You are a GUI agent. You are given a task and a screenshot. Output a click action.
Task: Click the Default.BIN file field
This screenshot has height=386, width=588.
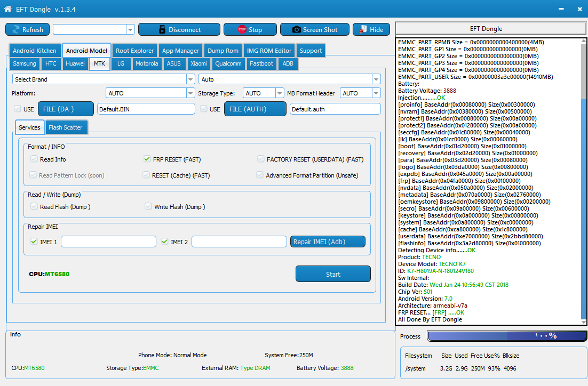[x=146, y=109]
